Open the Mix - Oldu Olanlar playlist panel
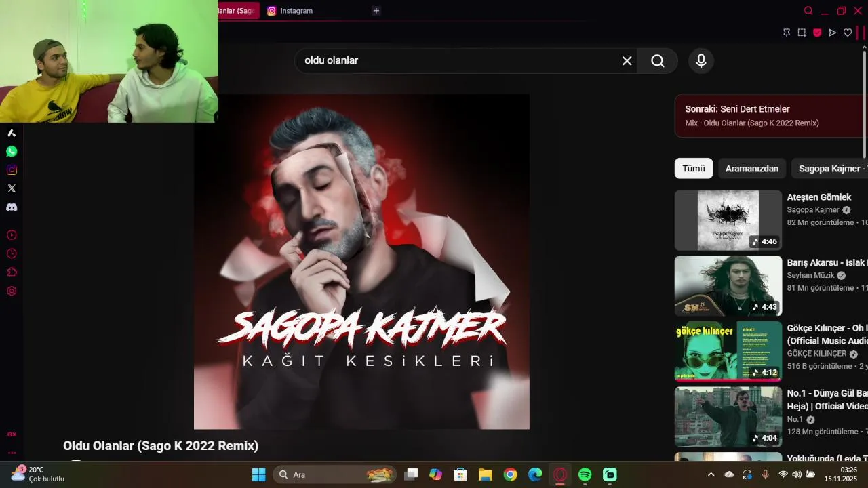868x488 pixels. (x=770, y=116)
